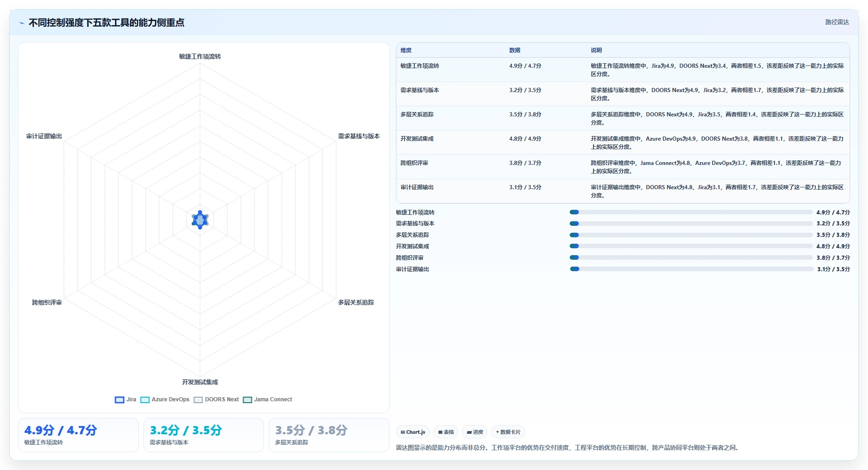Click progress bar for 多层关系追踪

691,235
